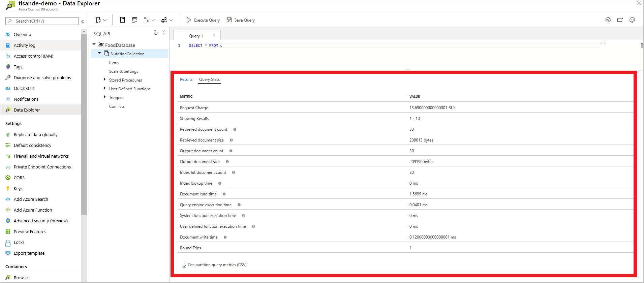
Task: Select Items under NutritionCollection
Action: coord(114,63)
